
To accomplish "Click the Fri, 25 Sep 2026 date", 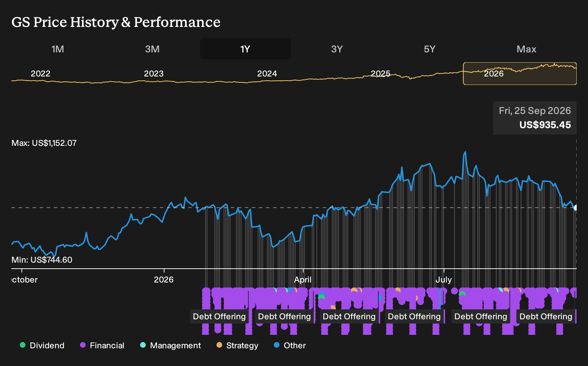I will (x=535, y=111).
